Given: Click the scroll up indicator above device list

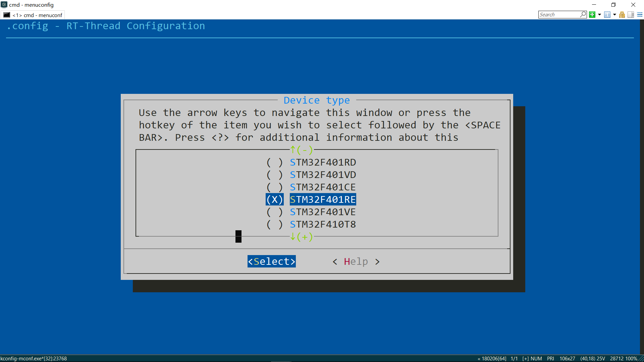Looking at the screenshot, I should pyautogui.click(x=301, y=150).
